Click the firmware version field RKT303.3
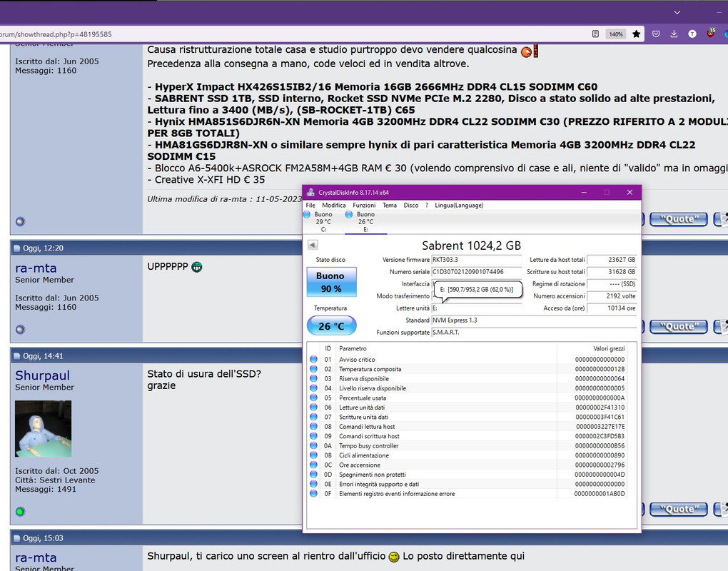This screenshot has width=728, height=571. 476,260
